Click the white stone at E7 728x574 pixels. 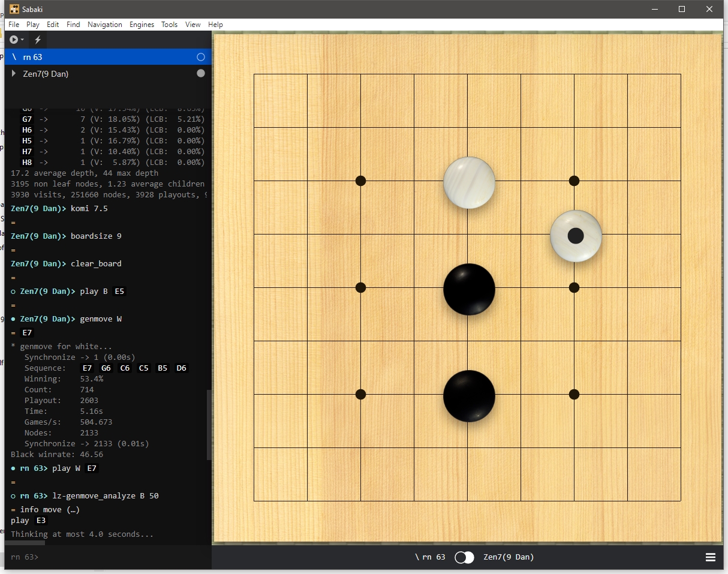(x=469, y=182)
